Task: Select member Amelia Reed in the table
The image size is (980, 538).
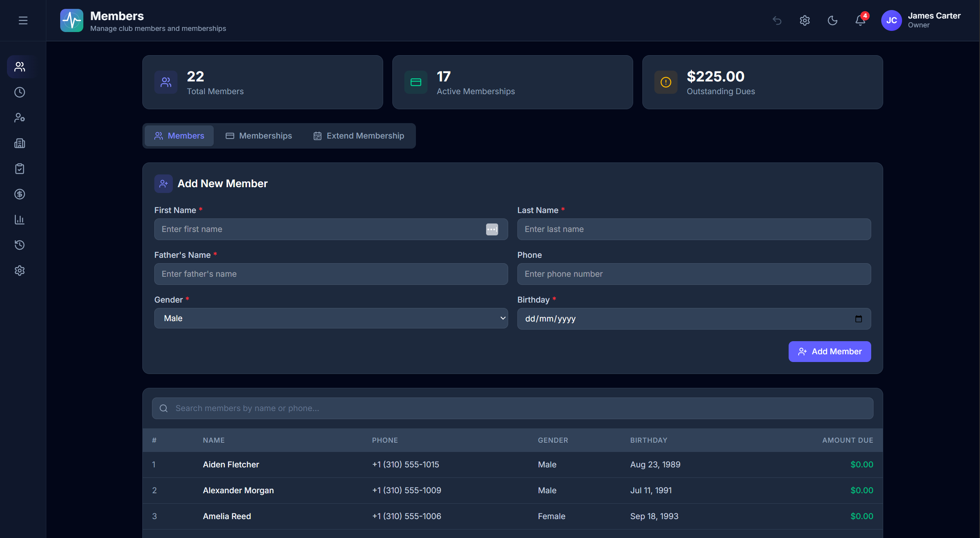Action: pyautogui.click(x=227, y=516)
